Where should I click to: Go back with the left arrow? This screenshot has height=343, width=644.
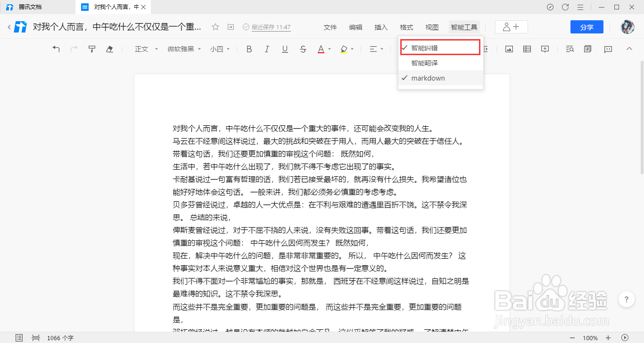pos(9,27)
